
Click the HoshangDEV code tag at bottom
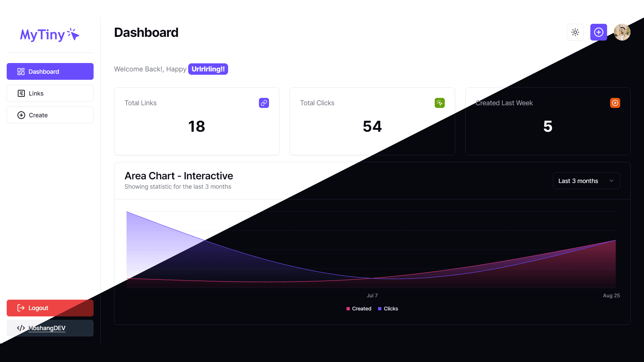50,328
